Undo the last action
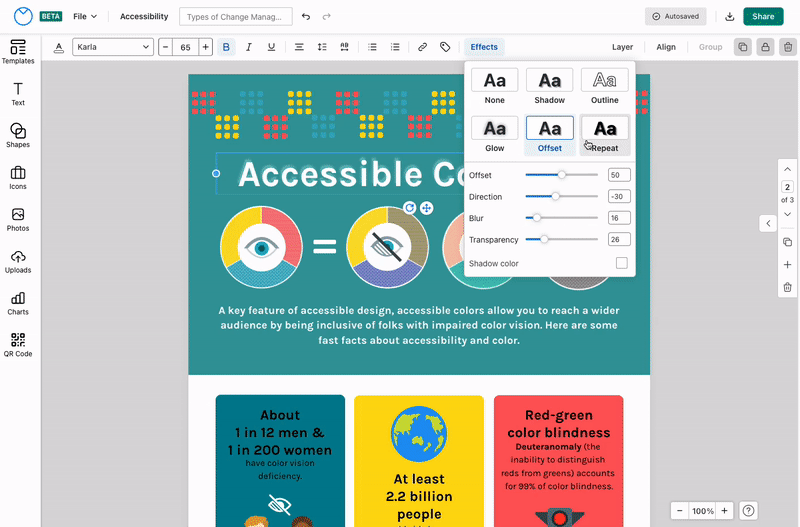The image size is (800, 527). click(306, 16)
